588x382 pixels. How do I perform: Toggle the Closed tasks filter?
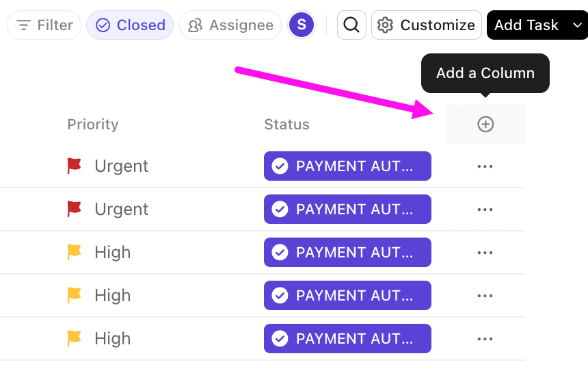click(130, 25)
